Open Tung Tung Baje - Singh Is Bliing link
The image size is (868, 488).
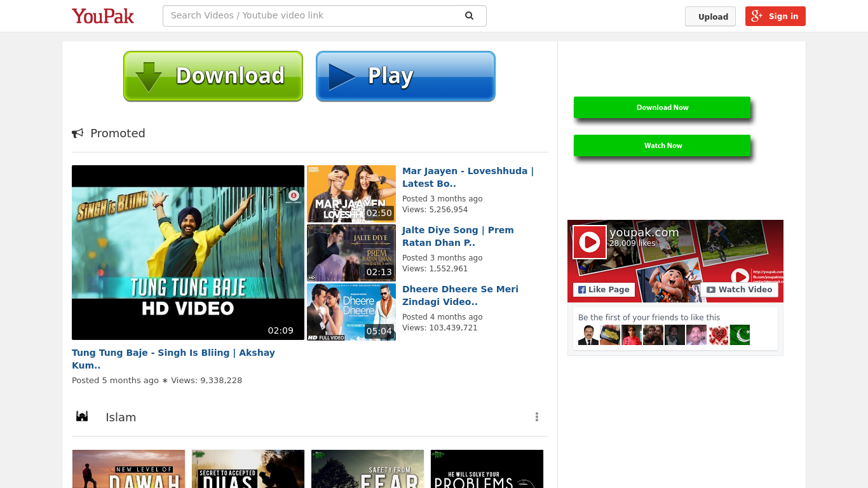tap(173, 359)
